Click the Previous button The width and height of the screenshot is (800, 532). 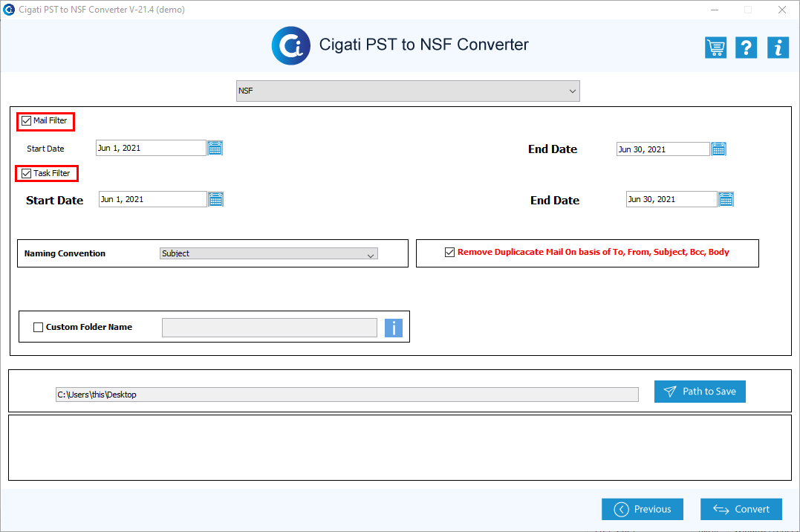(x=642, y=509)
